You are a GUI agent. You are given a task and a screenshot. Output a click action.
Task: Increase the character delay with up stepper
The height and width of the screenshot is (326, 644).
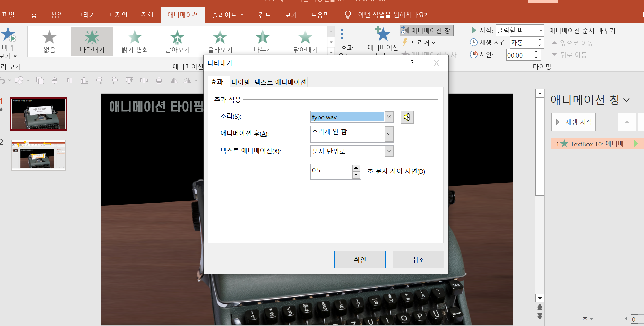(356, 168)
